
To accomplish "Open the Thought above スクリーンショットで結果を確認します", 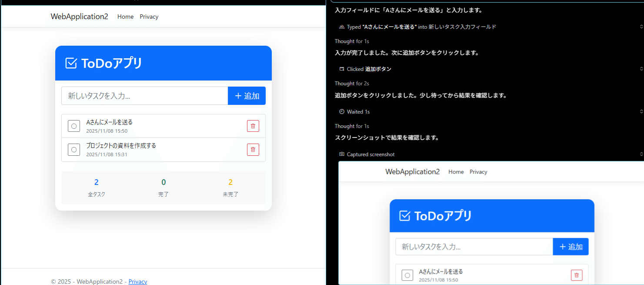I will [352, 126].
